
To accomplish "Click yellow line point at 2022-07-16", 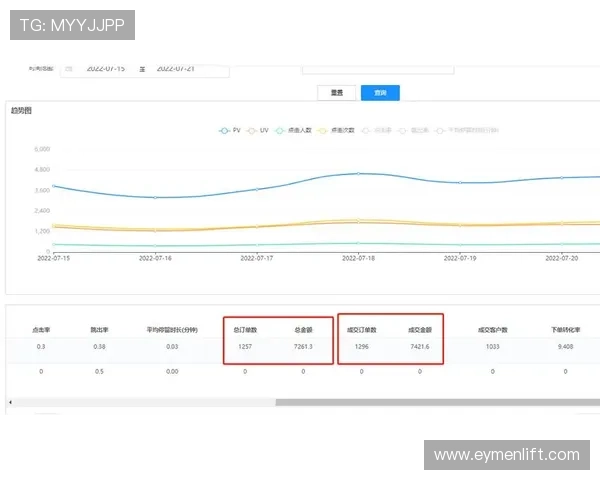I will pyautogui.click(x=155, y=230).
